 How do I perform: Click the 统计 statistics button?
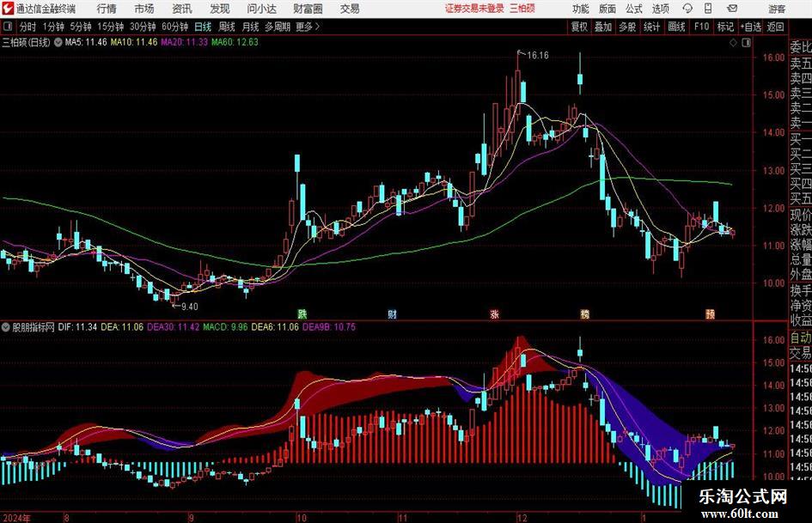pos(651,27)
